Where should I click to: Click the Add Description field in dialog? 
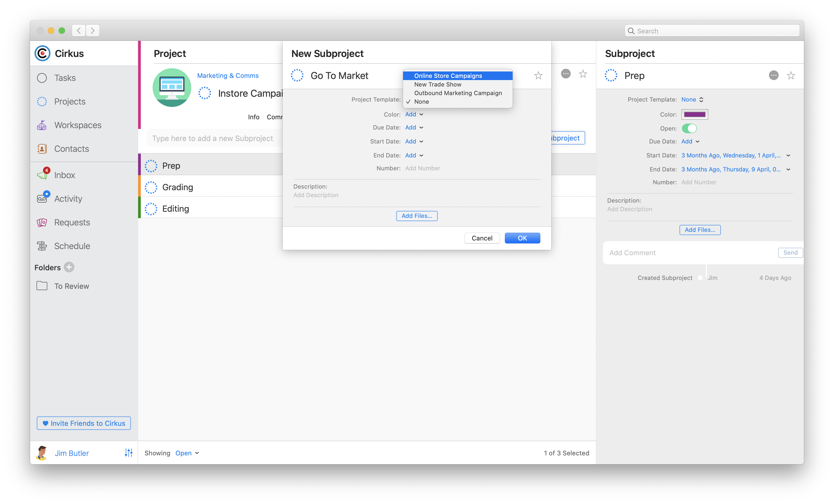(x=316, y=195)
